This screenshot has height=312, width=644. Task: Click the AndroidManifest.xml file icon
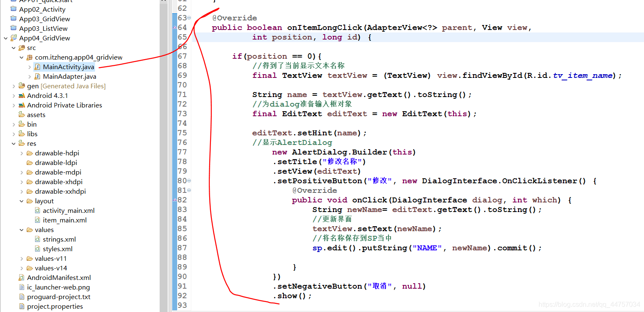(22, 277)
